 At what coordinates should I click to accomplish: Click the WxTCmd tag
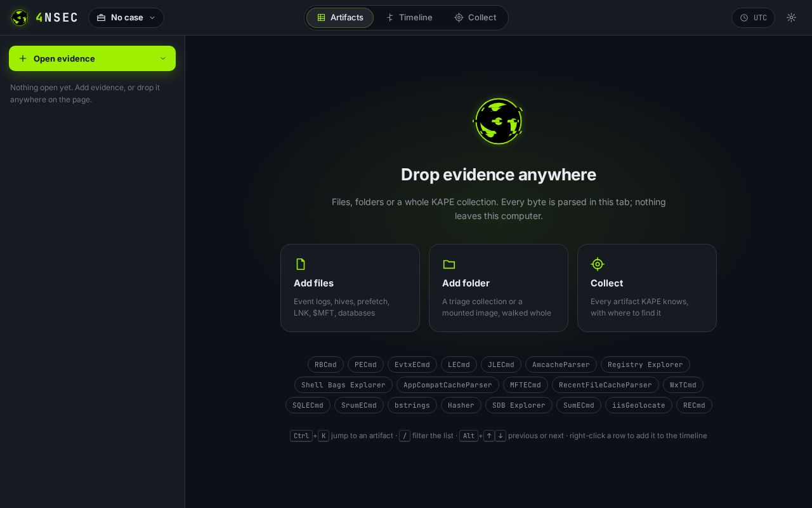point(683,385)
